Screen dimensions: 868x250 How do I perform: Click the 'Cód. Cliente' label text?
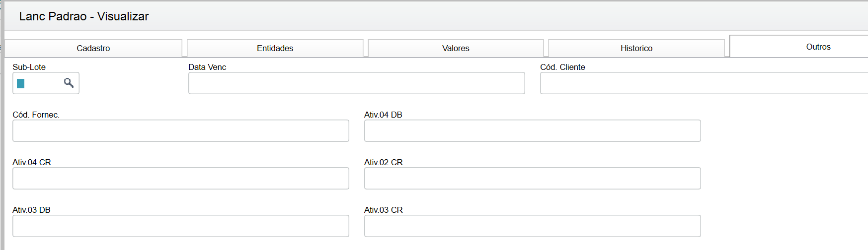(562, 67)
